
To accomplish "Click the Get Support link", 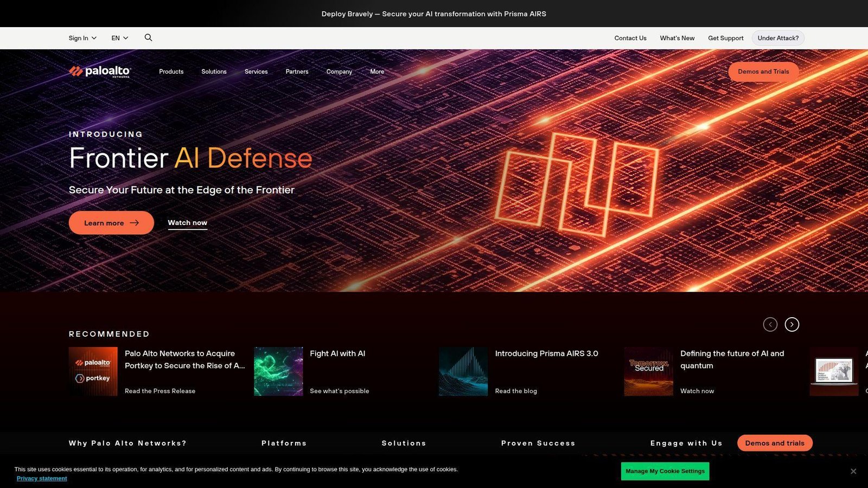I will tap(725, 38).
